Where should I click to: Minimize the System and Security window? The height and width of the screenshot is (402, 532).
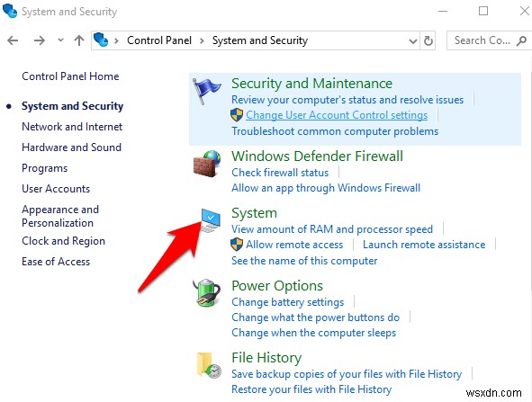click(443, 11)
